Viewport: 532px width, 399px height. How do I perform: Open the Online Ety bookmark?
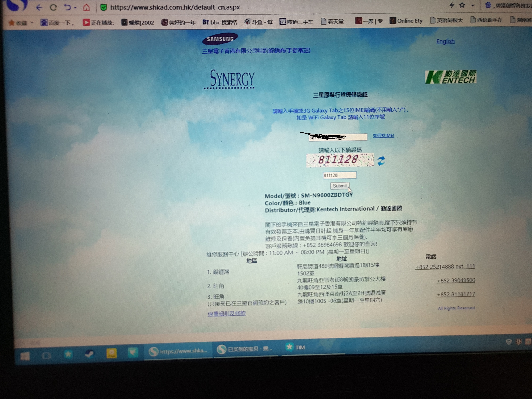[406, 21]
